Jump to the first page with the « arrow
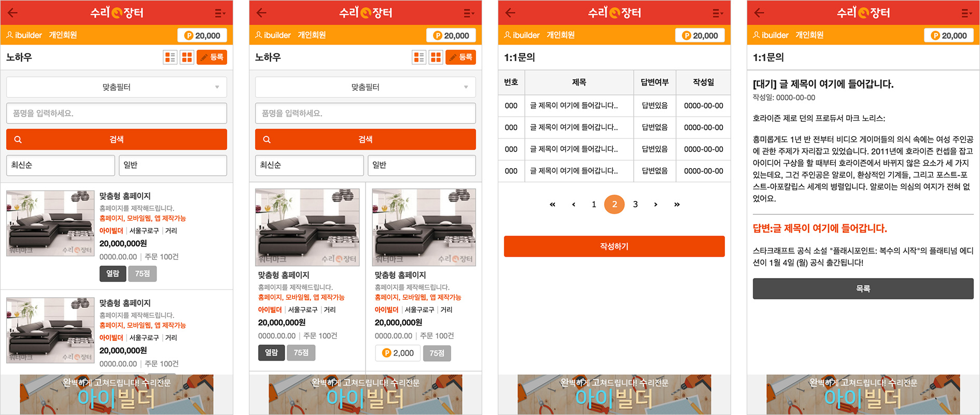This screenshot has height=415, width=980. [552, 204]
